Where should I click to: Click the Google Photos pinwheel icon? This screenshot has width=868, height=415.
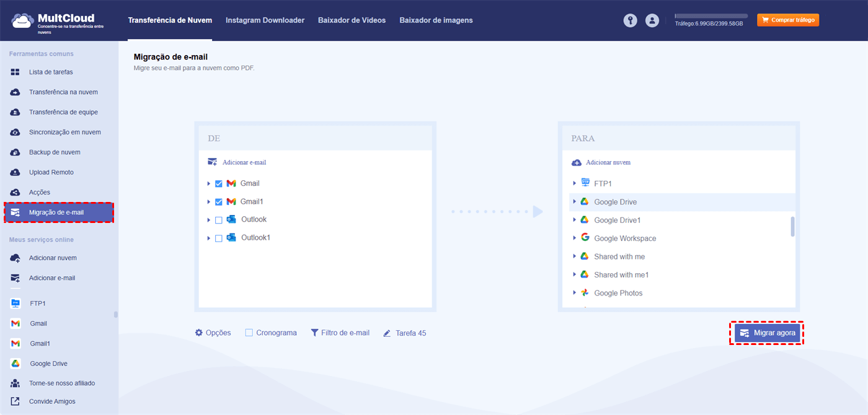tap(585, 292)
